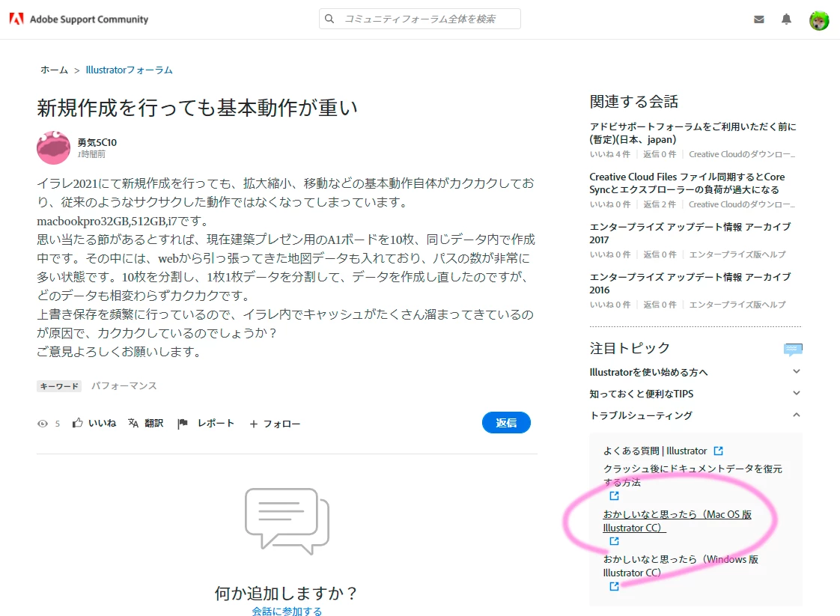Open external link icon beside よくある質問
Viewport: 840px width, 616px height.
[719, 451]
